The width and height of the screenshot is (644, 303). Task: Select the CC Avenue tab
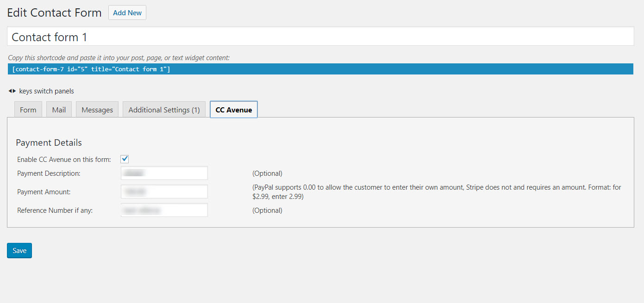(x=234, y=110)
